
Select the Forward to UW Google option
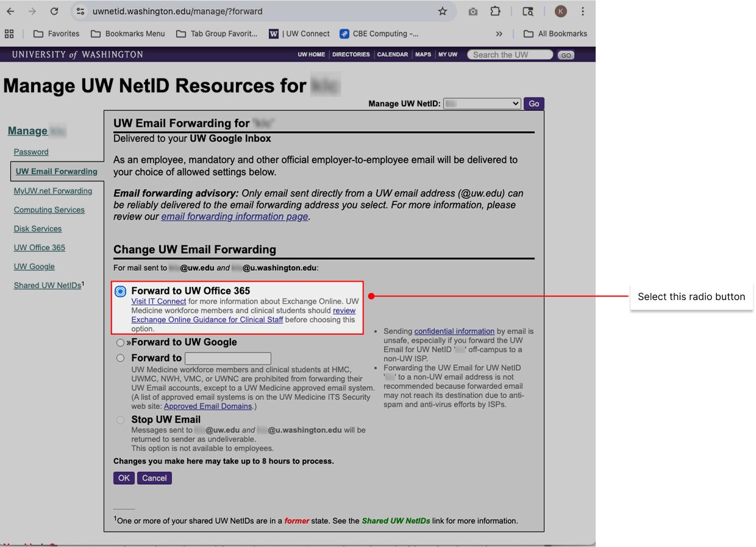pyautogui.click(x=121, y=343)
